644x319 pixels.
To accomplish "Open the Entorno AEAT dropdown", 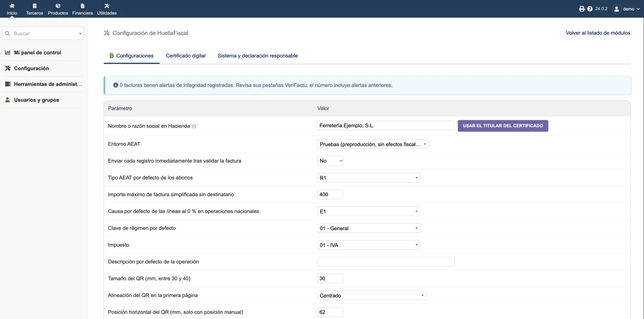I will (373, 144).
